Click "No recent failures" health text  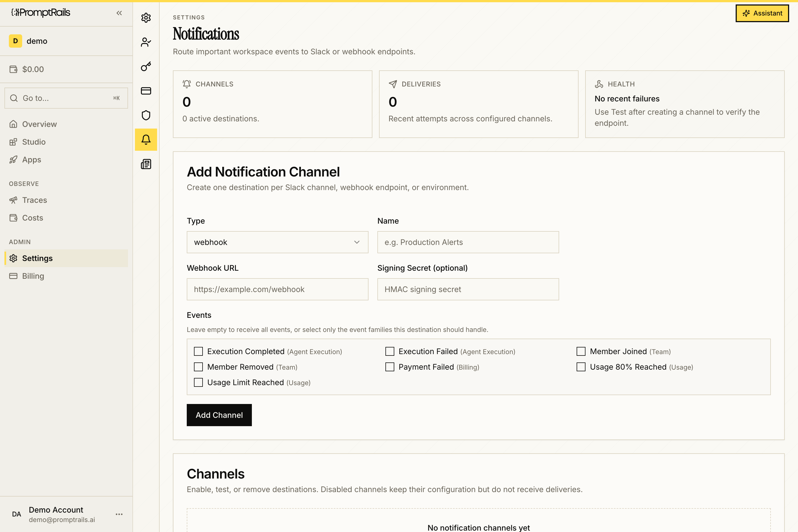[627, 99]
